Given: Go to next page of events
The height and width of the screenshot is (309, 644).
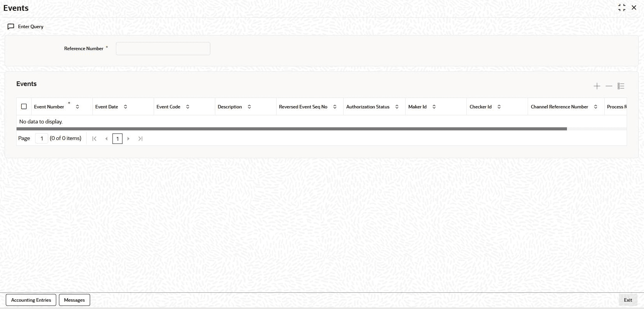Looking at the screenshot, I should (128, 138).
